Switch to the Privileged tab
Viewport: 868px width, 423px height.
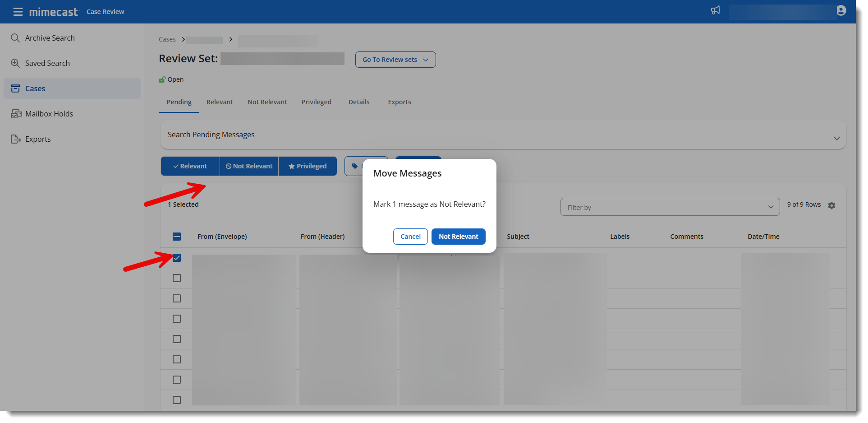click(x=316, y=102)
